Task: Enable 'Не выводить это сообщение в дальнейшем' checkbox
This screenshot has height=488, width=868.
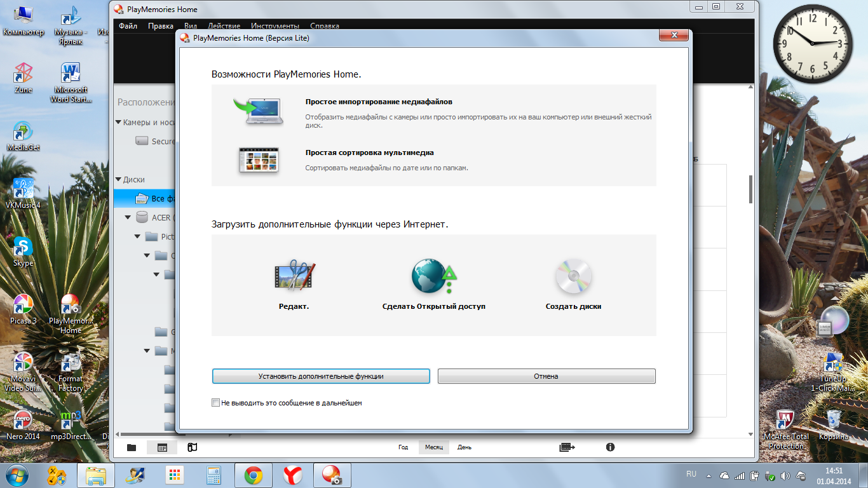Action: pos(216,403)
